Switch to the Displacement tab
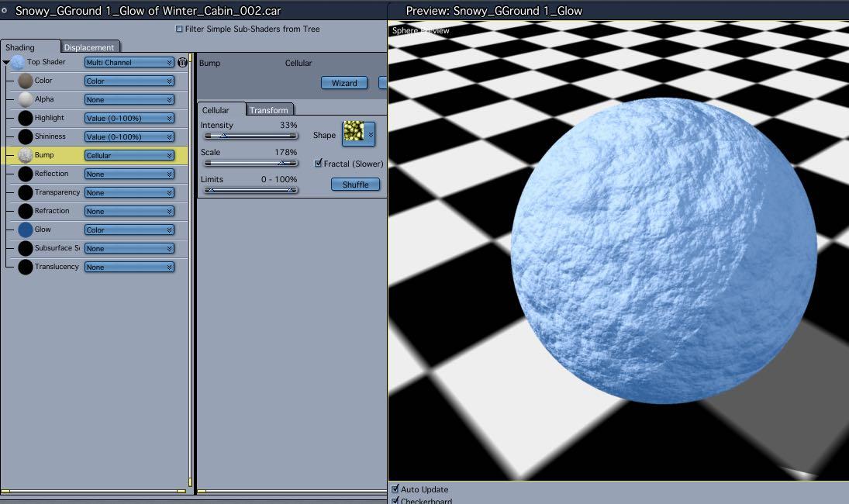 tap(89, 47)
